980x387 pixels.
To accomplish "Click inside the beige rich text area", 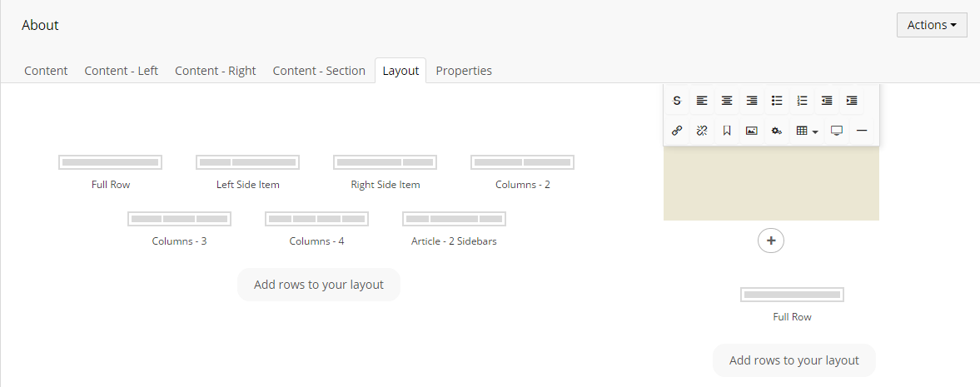I will [x=771, y=182].
